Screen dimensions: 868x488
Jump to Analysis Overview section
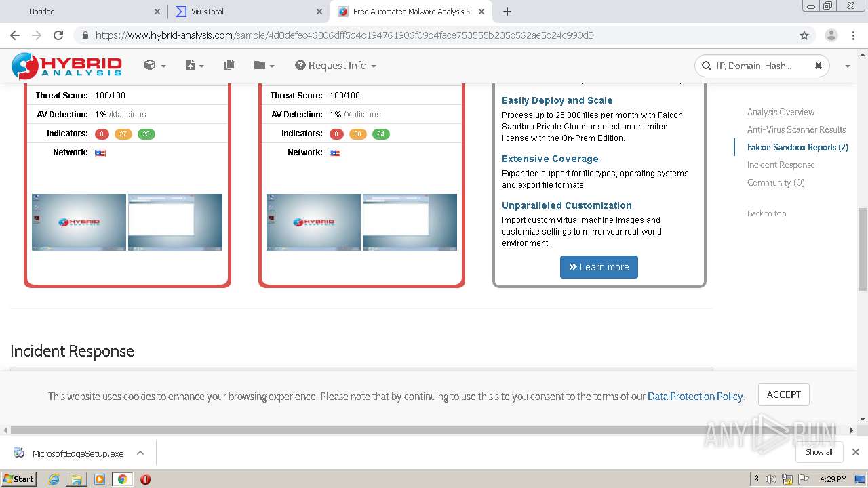tap(781, 113)
